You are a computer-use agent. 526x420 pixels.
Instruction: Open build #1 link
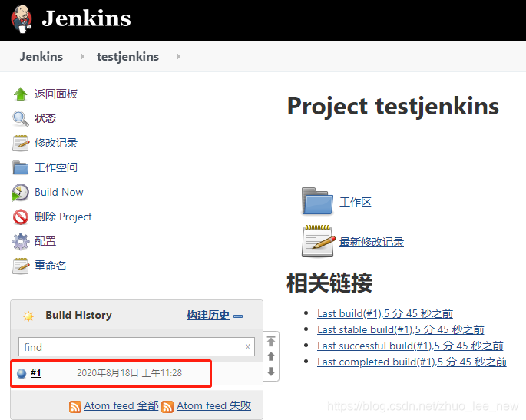pyautogui.click(x=36, y=373)
